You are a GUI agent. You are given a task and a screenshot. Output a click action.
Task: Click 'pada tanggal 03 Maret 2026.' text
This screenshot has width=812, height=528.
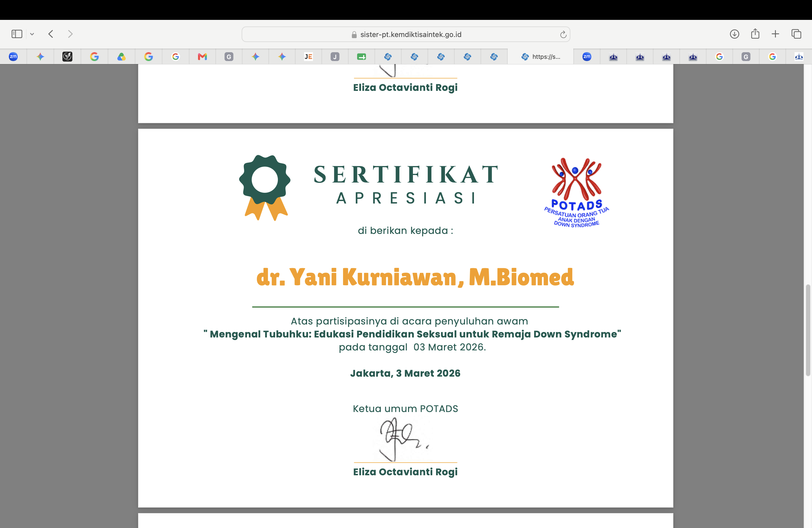point(412,347)
